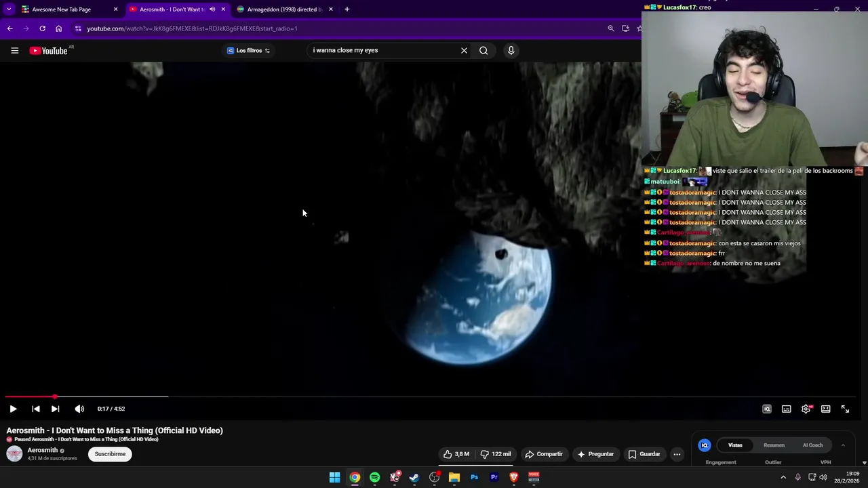Image resolution: width=868 pixels, height=488 pixels.
Task: Open Los filtros options
Action: coord(248,50)
